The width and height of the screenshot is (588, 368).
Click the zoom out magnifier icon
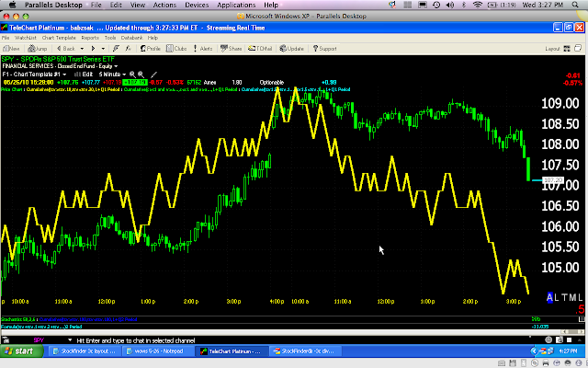coord(141,75)
